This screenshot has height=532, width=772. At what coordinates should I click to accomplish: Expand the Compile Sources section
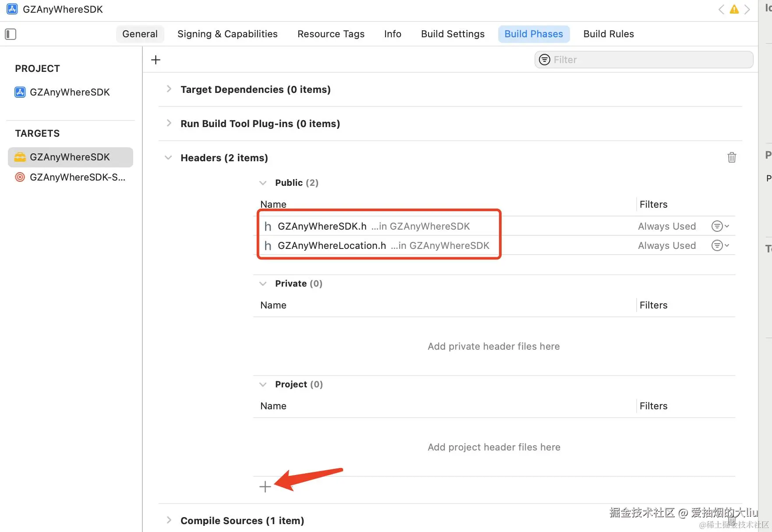[169, 520]
